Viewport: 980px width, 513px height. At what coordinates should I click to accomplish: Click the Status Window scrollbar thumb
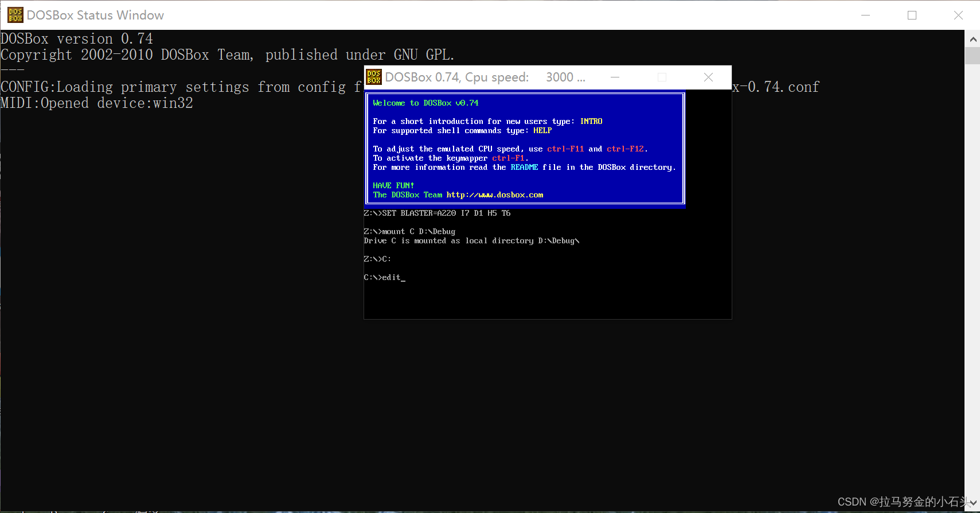tap(973, 56)
